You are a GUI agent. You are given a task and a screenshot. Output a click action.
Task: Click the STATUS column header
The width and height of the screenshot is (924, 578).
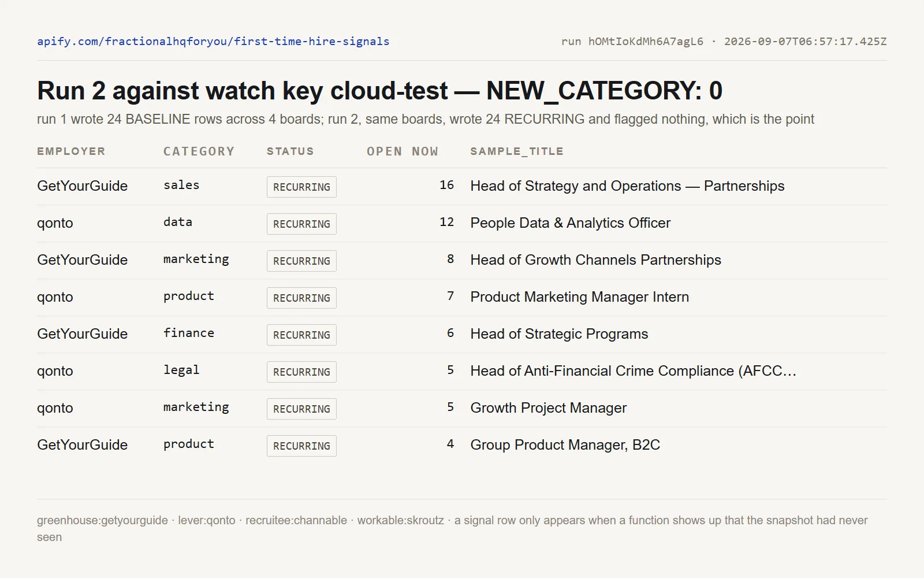point(290,151)
